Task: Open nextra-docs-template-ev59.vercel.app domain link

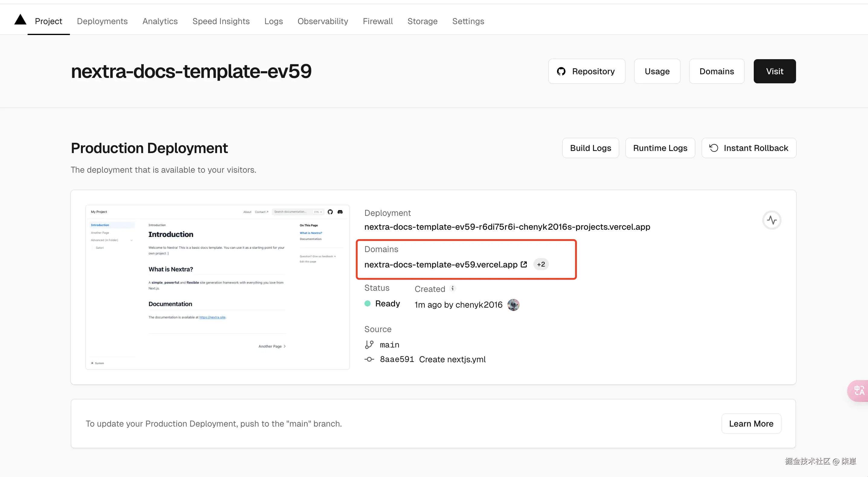Action: 440,264
